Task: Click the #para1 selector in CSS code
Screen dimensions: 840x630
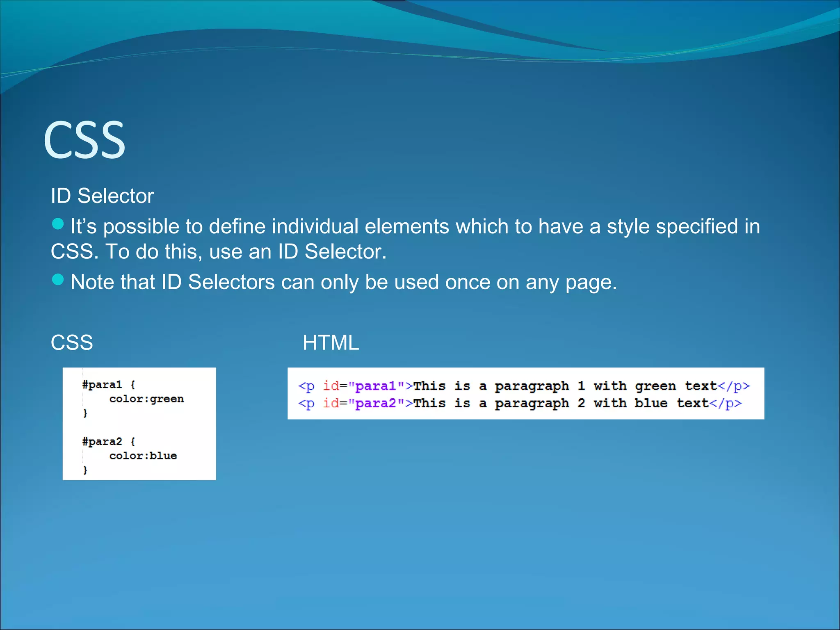Action: (x=102, y=385)
